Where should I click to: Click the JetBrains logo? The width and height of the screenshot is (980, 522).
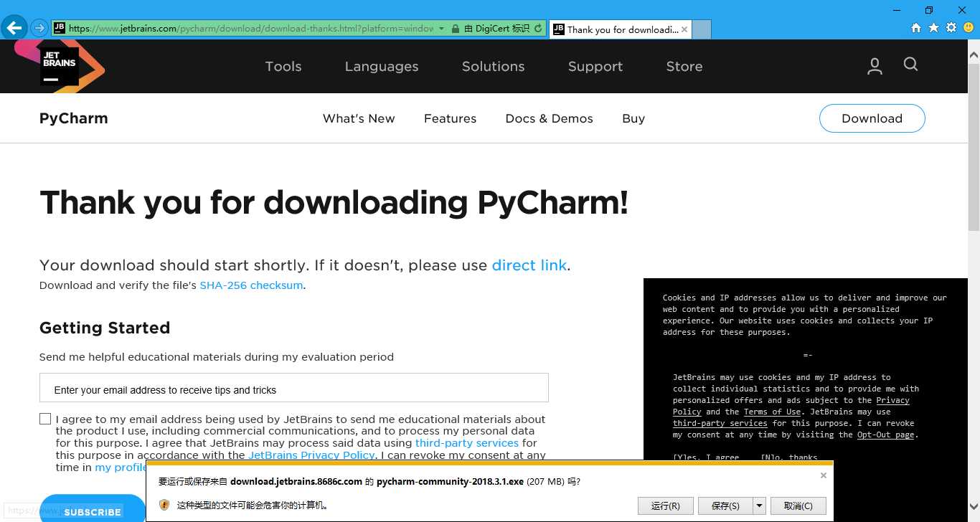(60, 66)
